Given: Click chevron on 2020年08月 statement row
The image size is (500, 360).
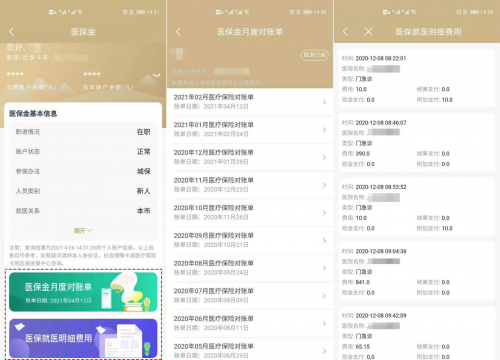Looking at the screenshot, I should point(324,268).
